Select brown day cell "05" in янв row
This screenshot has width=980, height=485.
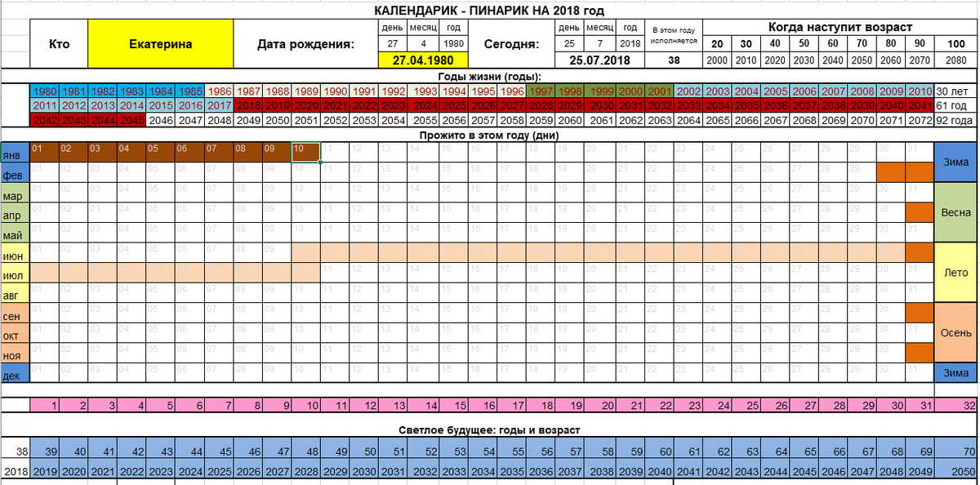click(162, 151)
